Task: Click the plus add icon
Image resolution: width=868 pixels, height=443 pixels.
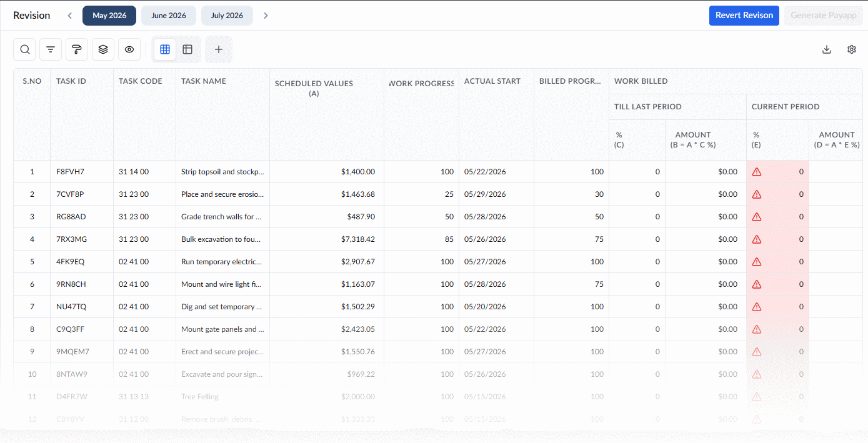Action: point(219,49)
